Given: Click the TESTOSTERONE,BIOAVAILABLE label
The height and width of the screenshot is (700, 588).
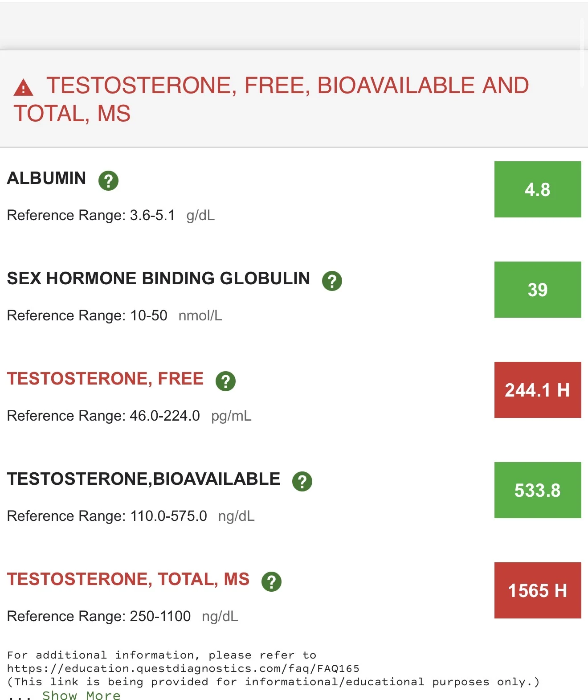Looking at the screenshot, I should [144, 479].
